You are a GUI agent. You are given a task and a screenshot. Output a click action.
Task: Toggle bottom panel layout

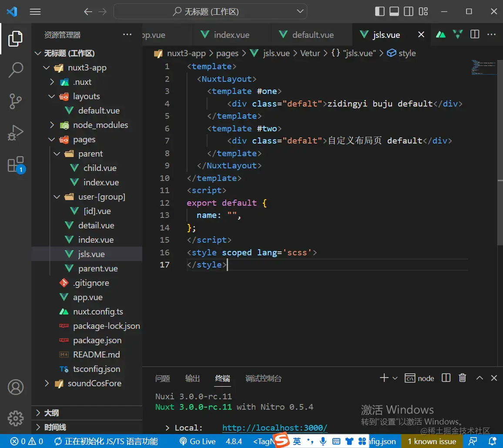[x=394, y=12]
